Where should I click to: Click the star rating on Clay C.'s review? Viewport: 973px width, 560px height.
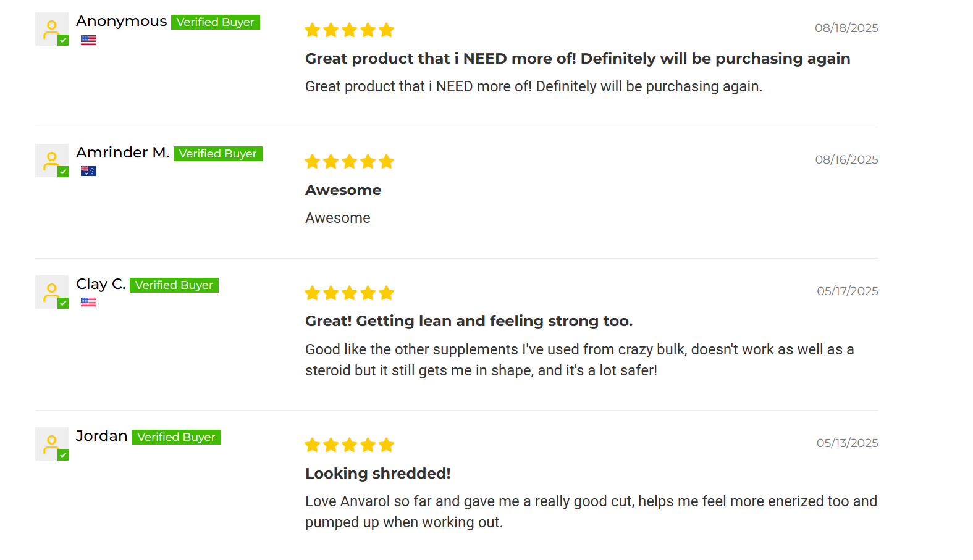click(x=349, y=293)
